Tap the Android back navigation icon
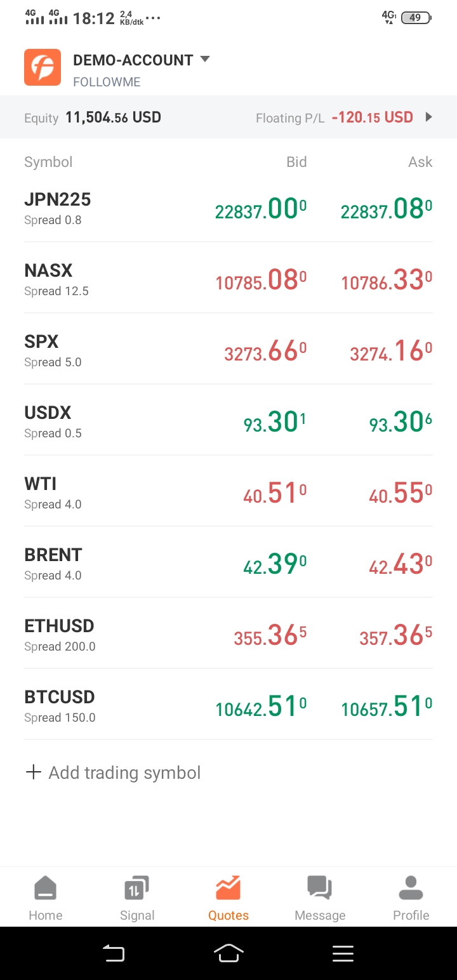The width and height of the screenshot is (457, 980). [114, 953]
